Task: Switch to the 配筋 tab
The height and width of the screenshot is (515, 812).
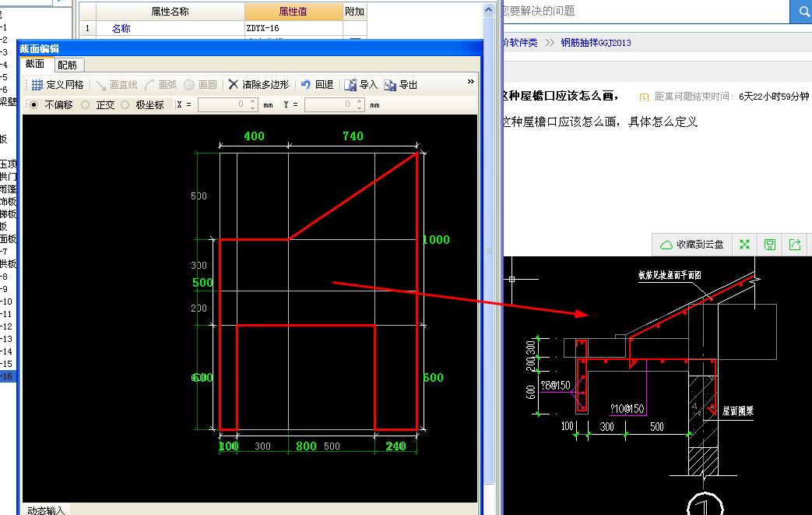Action: 67,65
